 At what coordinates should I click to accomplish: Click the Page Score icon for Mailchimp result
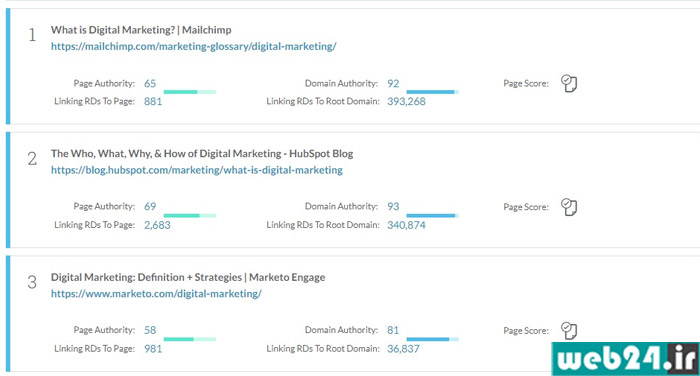coord(569,84)
